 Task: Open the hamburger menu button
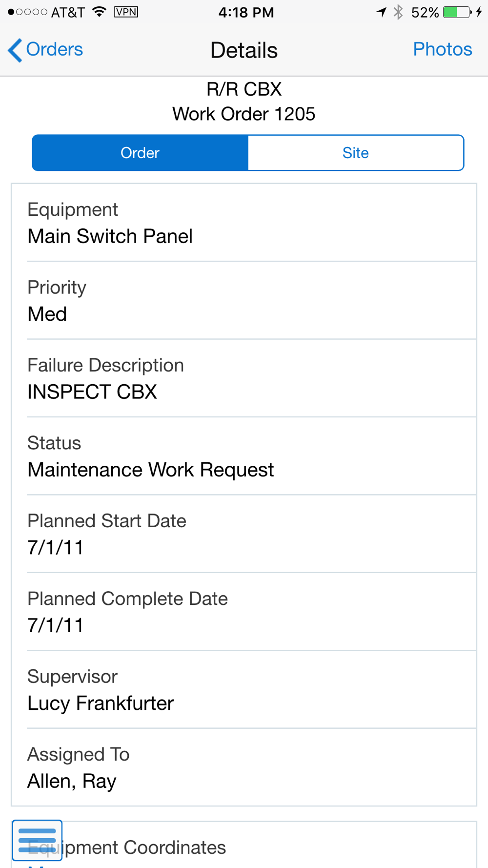[x=37, y=840]
